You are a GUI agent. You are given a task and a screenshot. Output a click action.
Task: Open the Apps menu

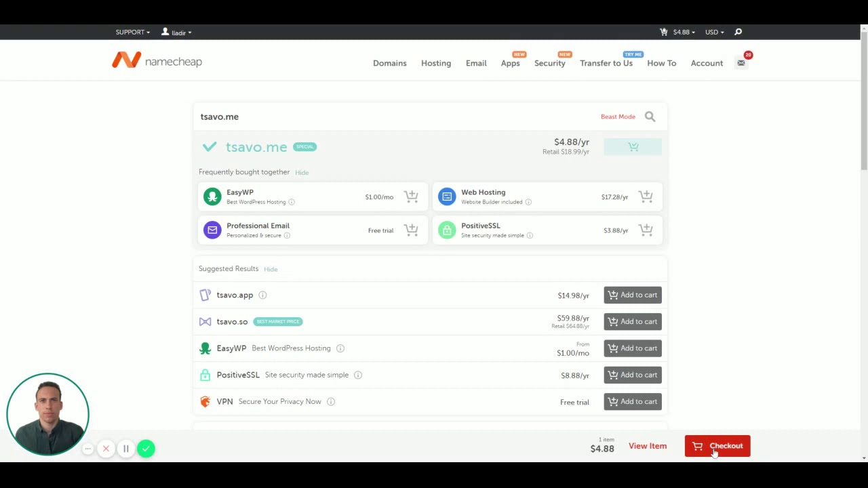coord(511,63)
